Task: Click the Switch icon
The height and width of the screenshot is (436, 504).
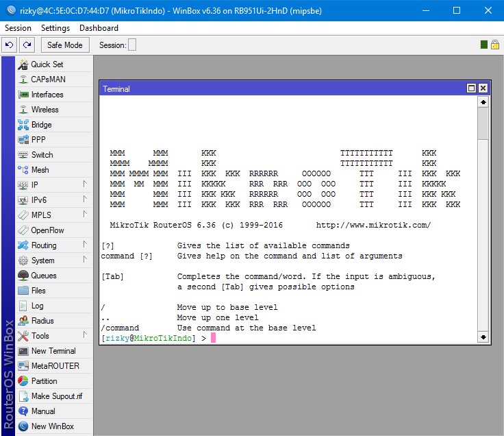Action: point(23,155)
